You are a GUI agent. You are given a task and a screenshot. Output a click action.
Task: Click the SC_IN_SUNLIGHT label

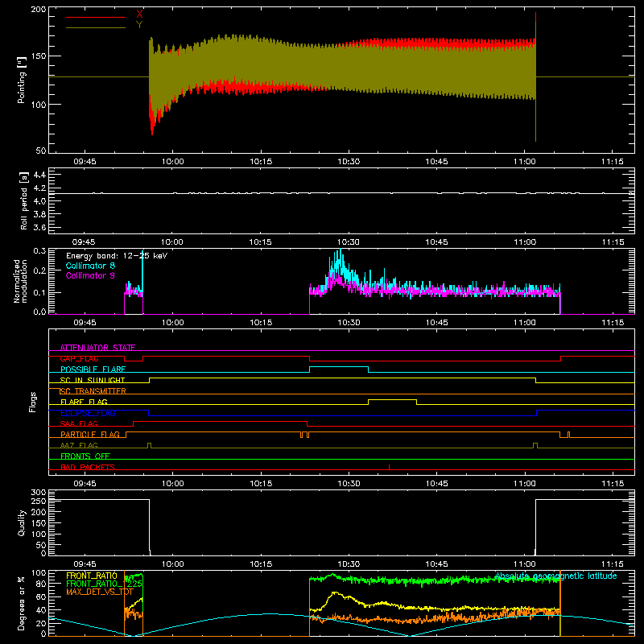click(x=93, y=380)
